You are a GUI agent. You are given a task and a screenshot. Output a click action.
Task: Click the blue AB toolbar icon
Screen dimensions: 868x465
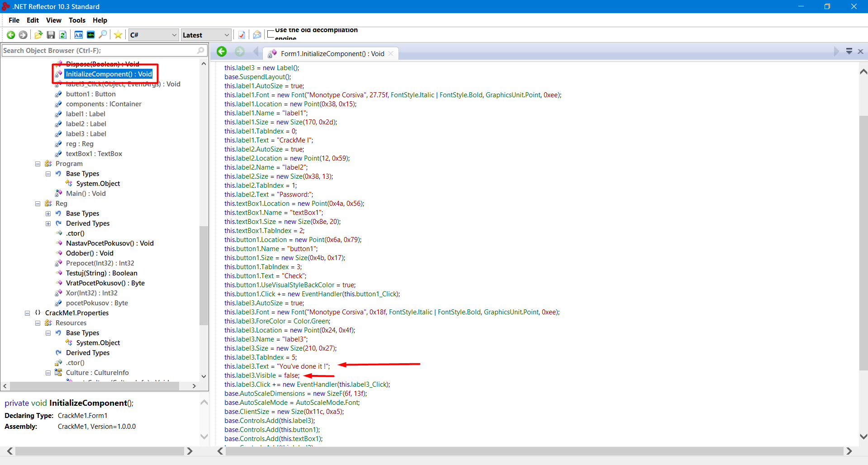78,35
